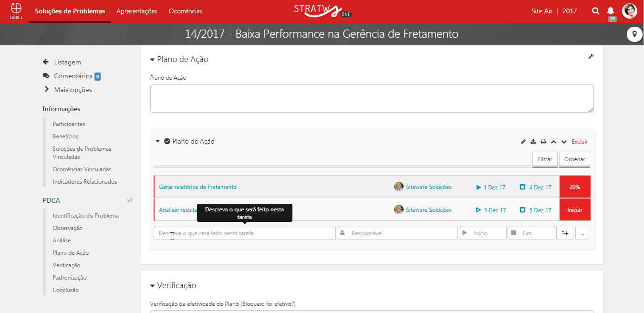
Task: Click the wrench settings icon
Action: click(x=591, y=57)
